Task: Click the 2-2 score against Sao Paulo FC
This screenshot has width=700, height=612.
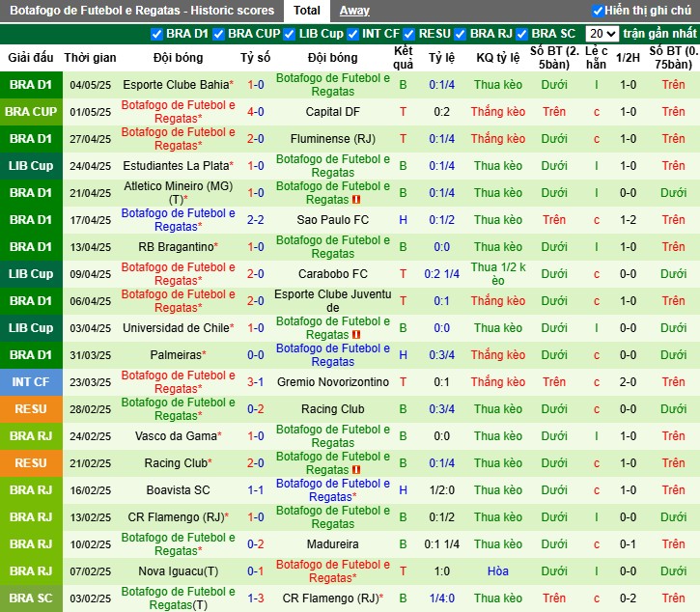Action: (x=255, y=220)
